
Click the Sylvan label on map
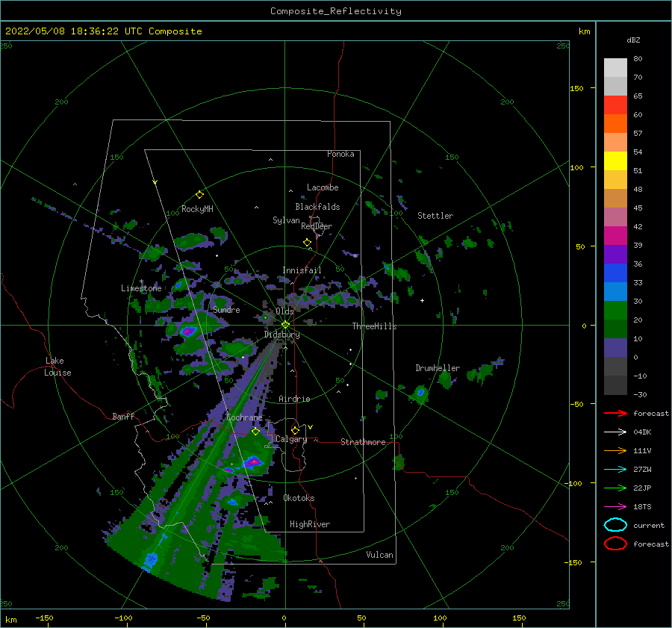[x=286, y=220]
